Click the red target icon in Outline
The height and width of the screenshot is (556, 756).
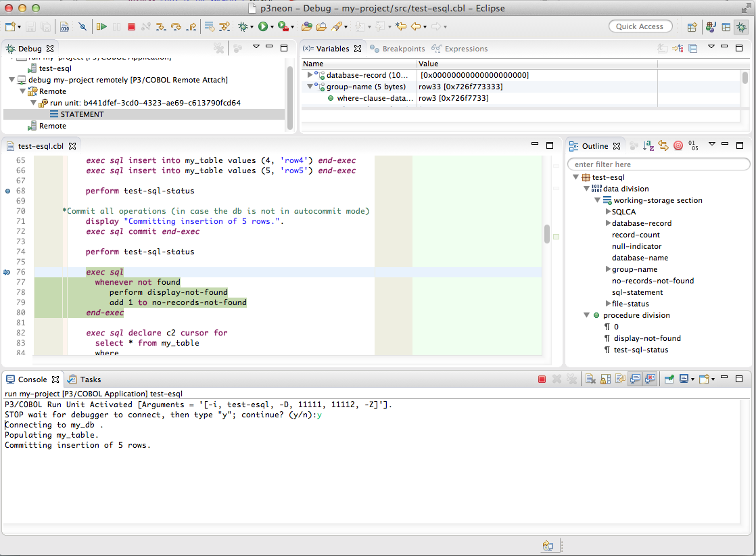tap(678, 145)
